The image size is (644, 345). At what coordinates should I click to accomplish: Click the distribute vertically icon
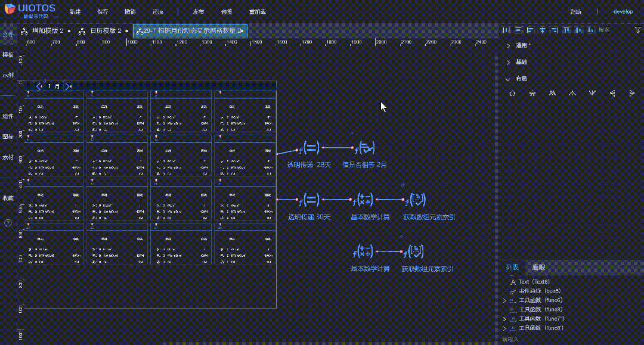tap(518, 30)
